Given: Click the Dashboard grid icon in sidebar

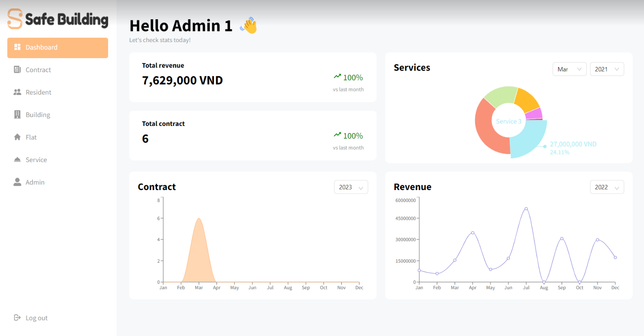Looking at the screenshot, I should pos(17,47).
